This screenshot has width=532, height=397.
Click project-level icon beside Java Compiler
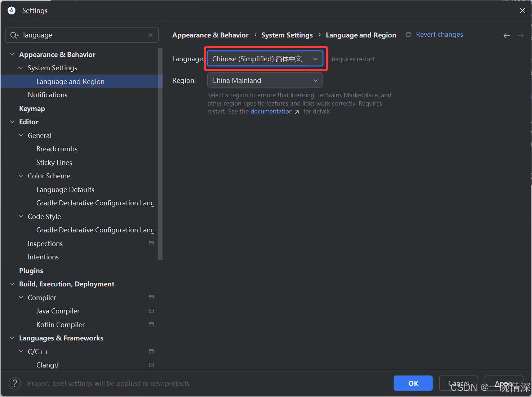(x=151, y=311)
